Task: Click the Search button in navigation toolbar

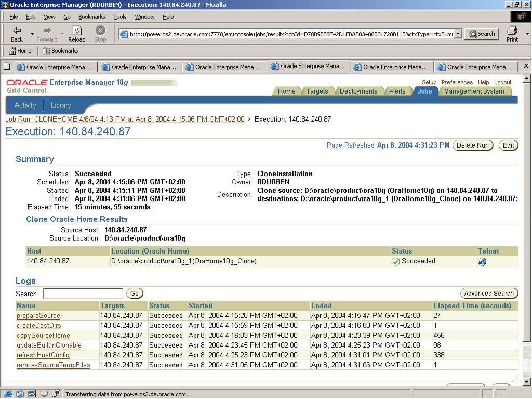Action: pyautogui.click(x=482, y=34)
